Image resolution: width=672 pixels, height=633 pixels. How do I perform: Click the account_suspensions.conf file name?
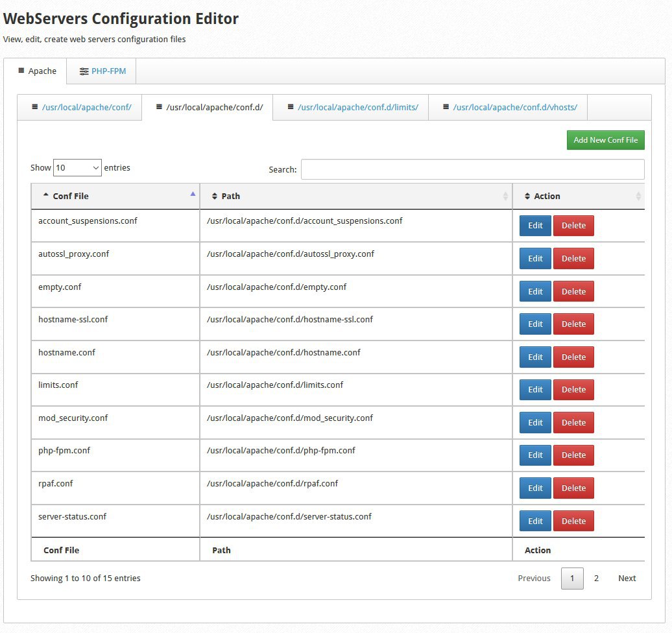[x=88, y=221]
